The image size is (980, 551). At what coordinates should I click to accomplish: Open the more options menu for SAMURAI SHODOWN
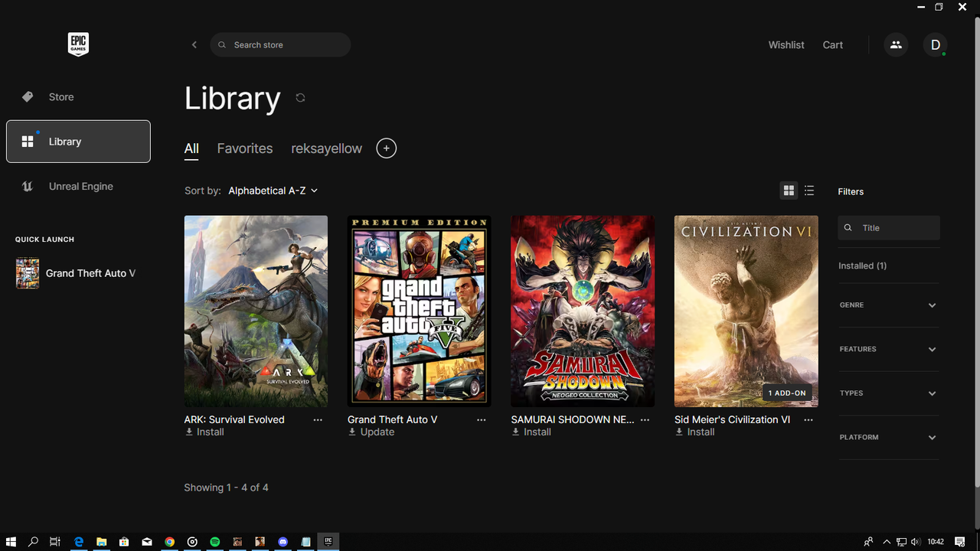pos(645,420)
